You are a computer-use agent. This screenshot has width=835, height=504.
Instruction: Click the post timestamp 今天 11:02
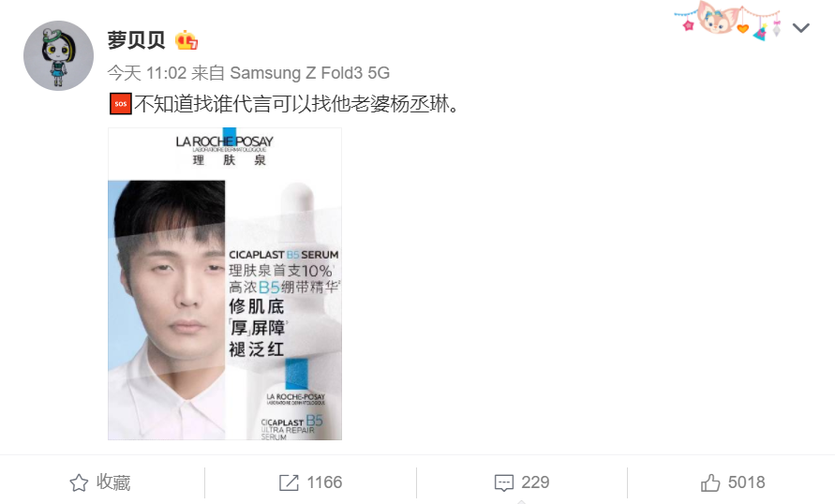[x=147, y=73]
